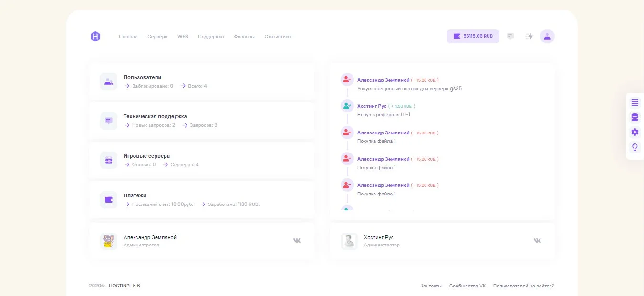Image resolution: width=644 pixels, height=296 pixels.
Task: Click Техническая поддержка card title
Action: click(x=155, y=116)
